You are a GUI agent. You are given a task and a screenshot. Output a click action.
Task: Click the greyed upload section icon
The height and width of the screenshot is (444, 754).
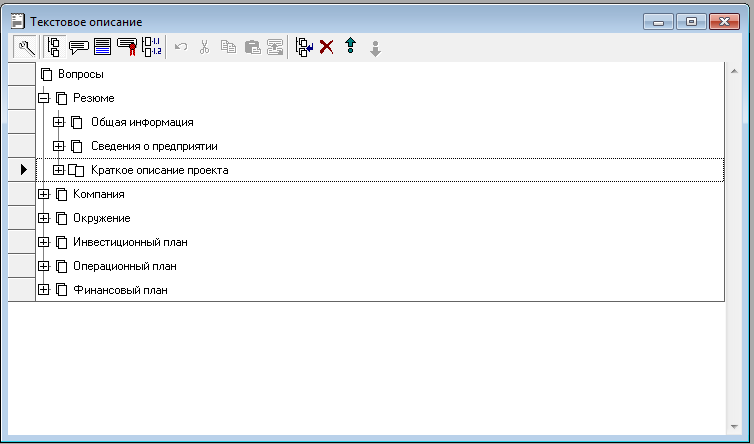275,47
